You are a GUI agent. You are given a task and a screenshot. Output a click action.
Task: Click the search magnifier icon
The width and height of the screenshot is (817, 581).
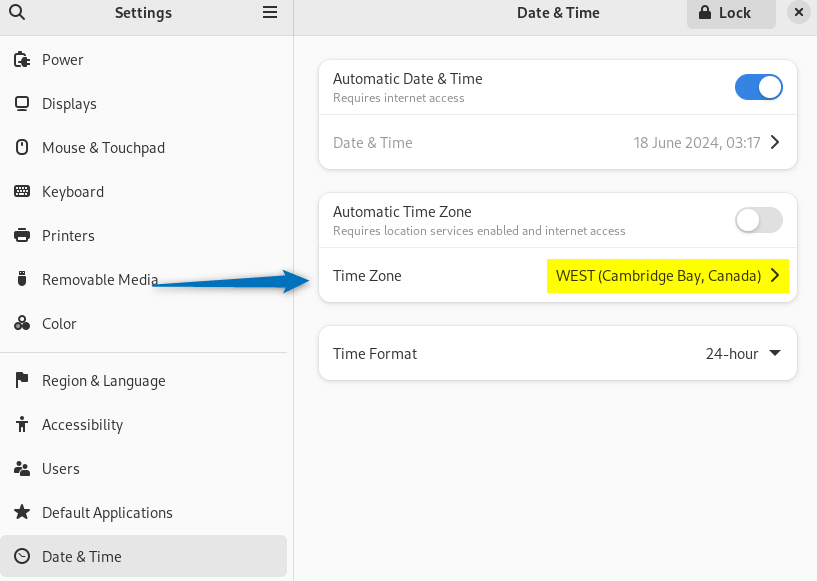[x=16, y=14]
